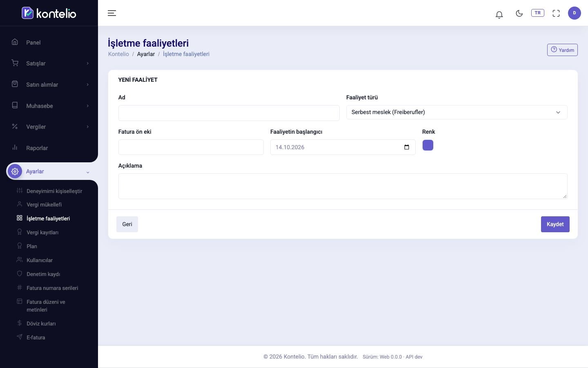Click the Raporlar bar chart icon

tap(15, 147)
